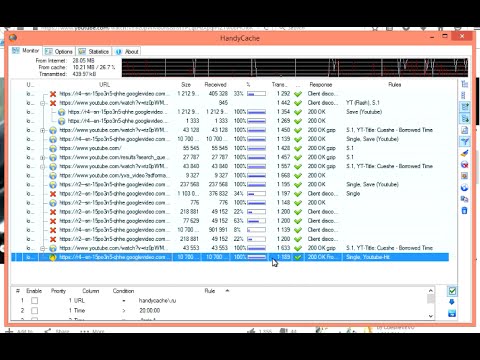Switch to flat list view icon
The width and height of the screenshot is (480, 360).
point(464,96)
